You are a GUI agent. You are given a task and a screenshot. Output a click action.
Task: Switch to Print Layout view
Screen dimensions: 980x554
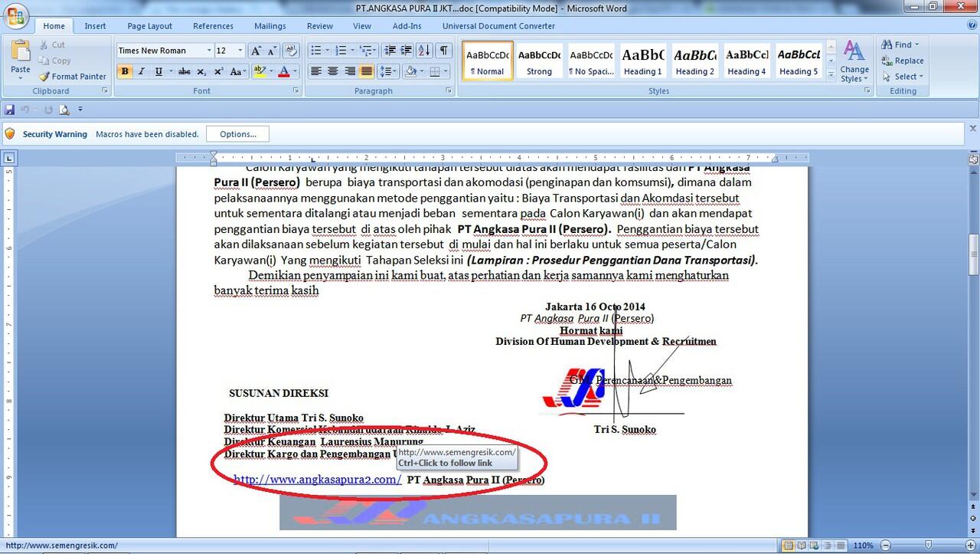[x=789, y=546]
